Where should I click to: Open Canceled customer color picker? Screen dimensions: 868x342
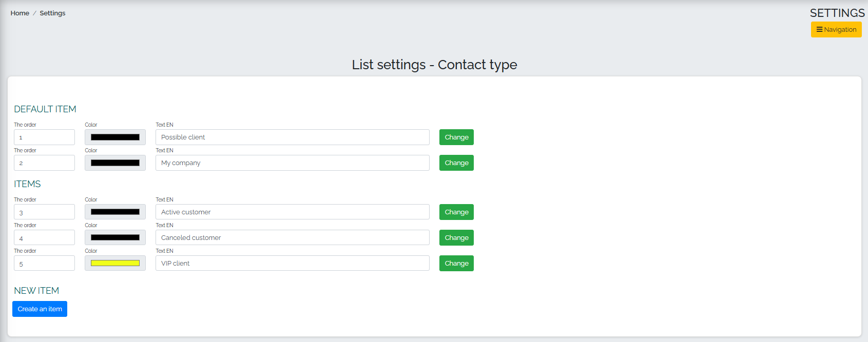[115, 238]
